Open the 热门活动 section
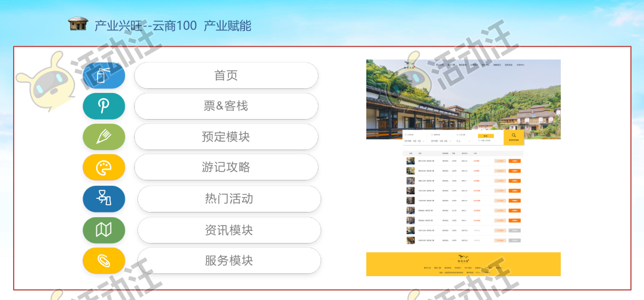Screen dimensions: 644x300 tap(229, 199)
